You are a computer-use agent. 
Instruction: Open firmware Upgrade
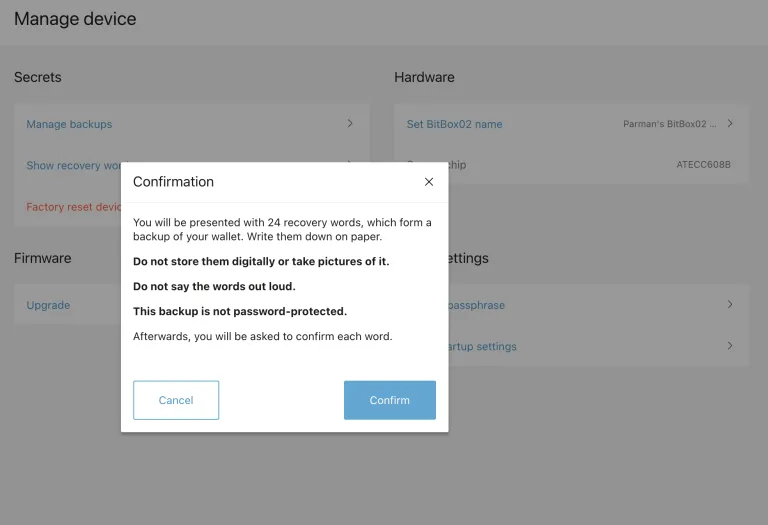coord(48,305)
